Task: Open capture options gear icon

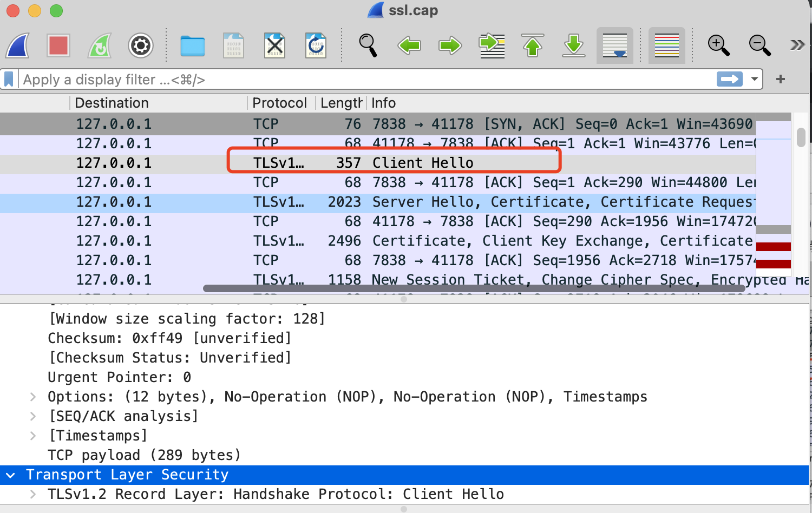Action: click(x=141, y=45)
